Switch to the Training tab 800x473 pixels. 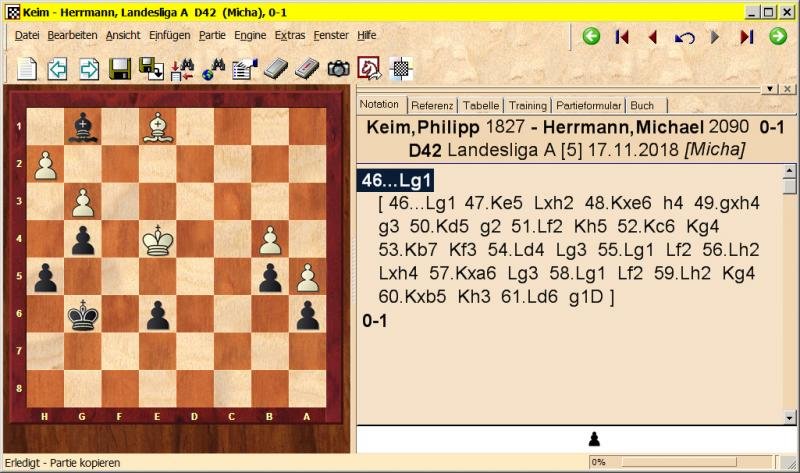pyautogui.click(x=527, y=105)
